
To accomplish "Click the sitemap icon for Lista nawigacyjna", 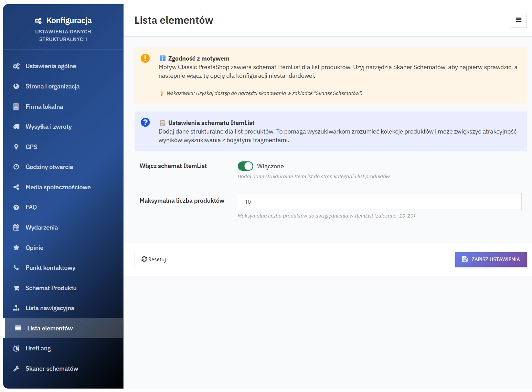I will [x=16, y=308].
